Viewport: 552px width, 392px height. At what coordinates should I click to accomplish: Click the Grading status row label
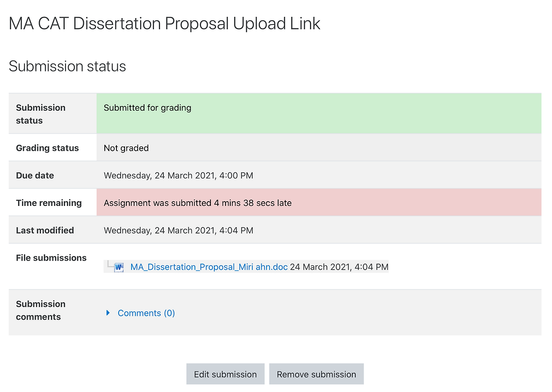(47, 148)
